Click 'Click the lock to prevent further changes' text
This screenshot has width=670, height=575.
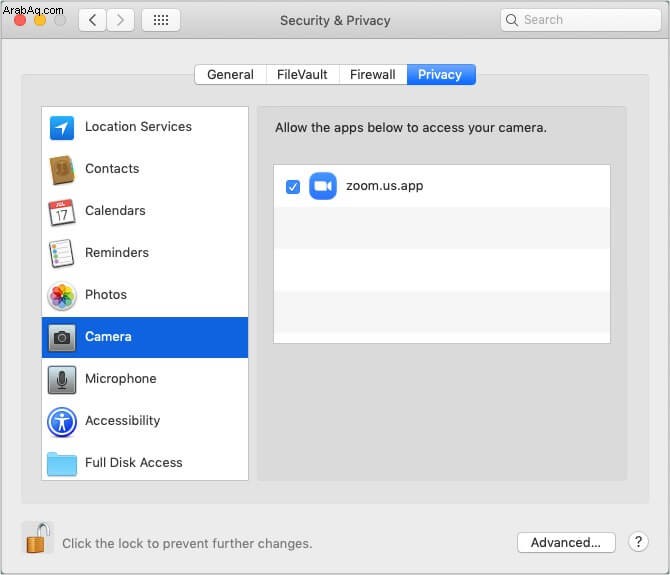pos(187,543)
